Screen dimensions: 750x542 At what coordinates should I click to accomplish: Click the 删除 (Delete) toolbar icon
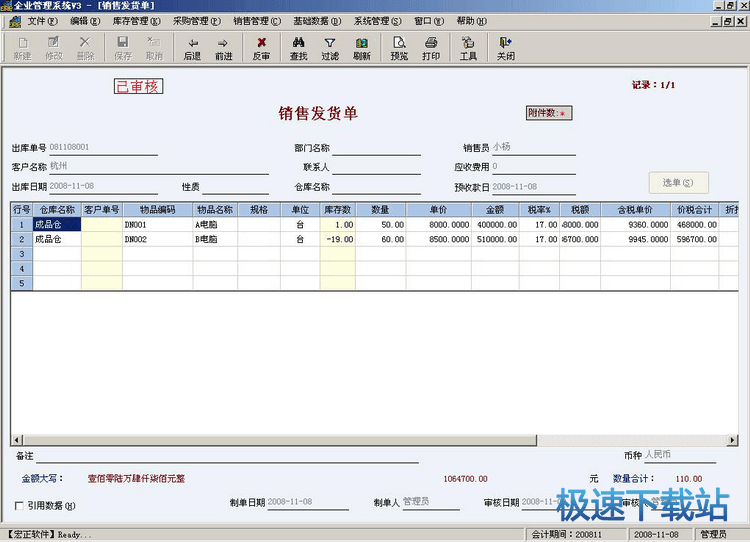tap(85, 48)
